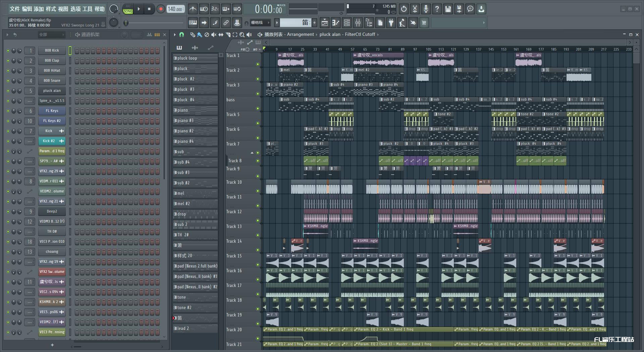Mute Track 1 in the playlist
The image size is (644, 352).
coord(258,64)
